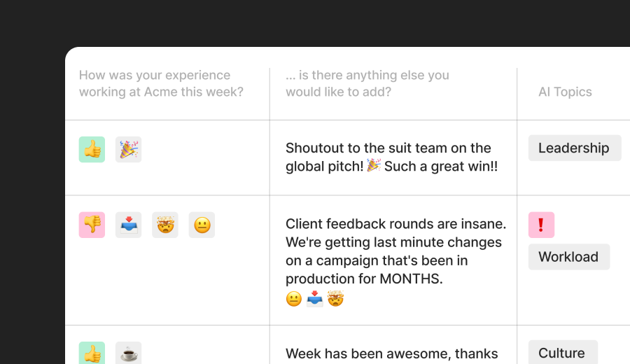The height and width of the screenshot is (364, 630).
Task: Select the Culture topic tag
Action: pos(563,352)
